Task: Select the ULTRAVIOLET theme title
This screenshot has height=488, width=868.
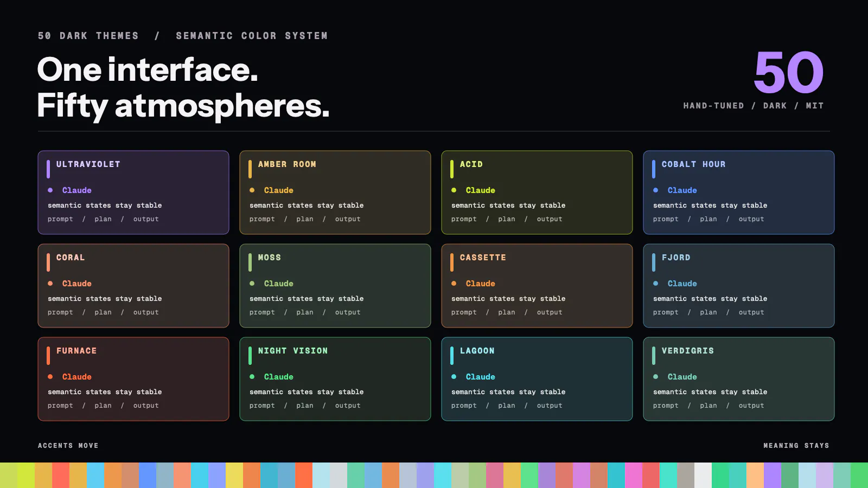Action: [x=88, y=164]
